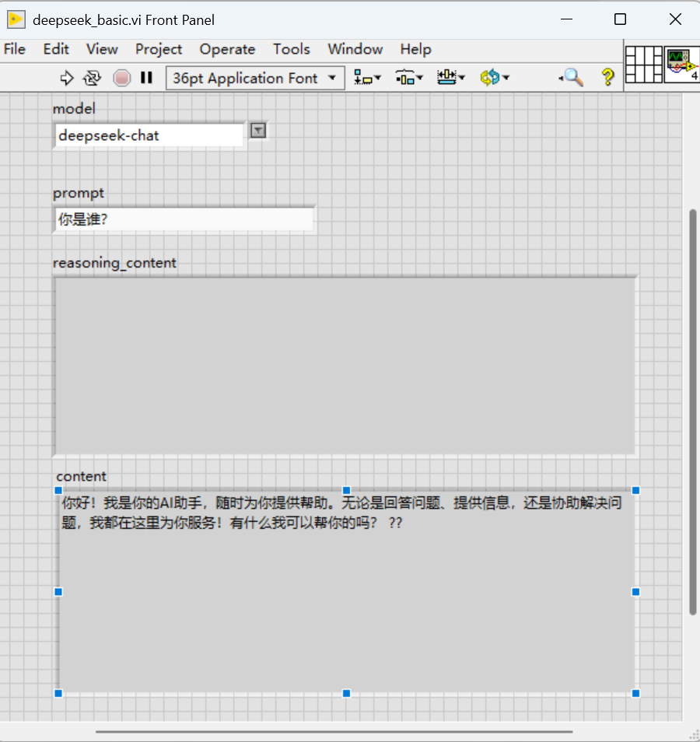Start Run Continuously mode

point(93,78)
